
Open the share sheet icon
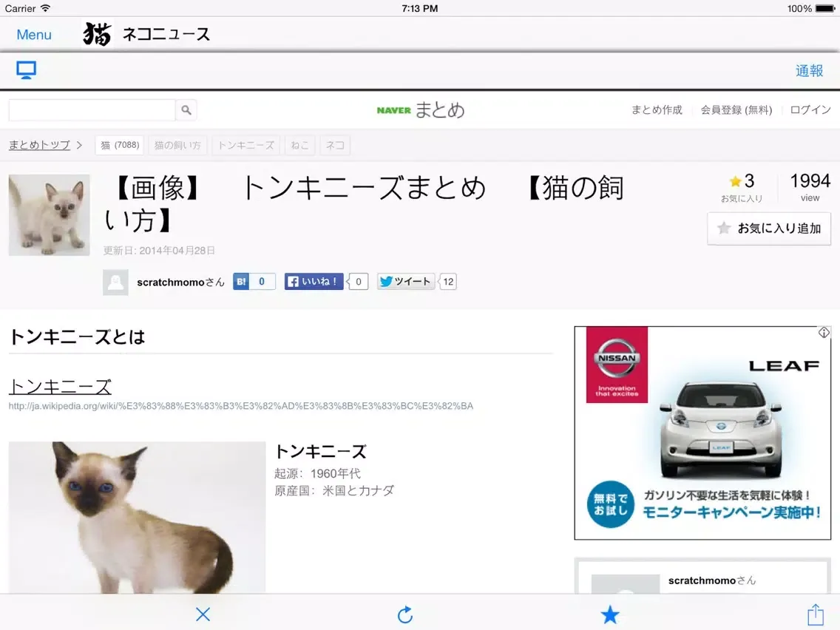point(815,614)
